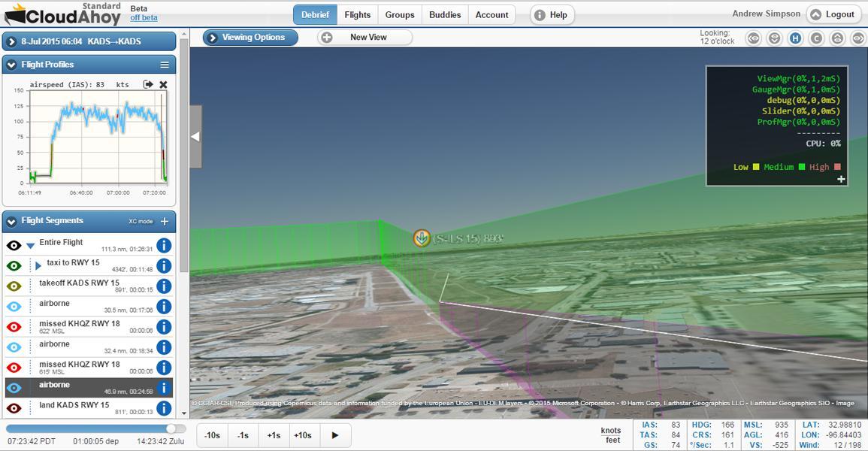Viewport: 868px width, 451px height.
Task: Create a New View
Action: (x=364, y=38)
